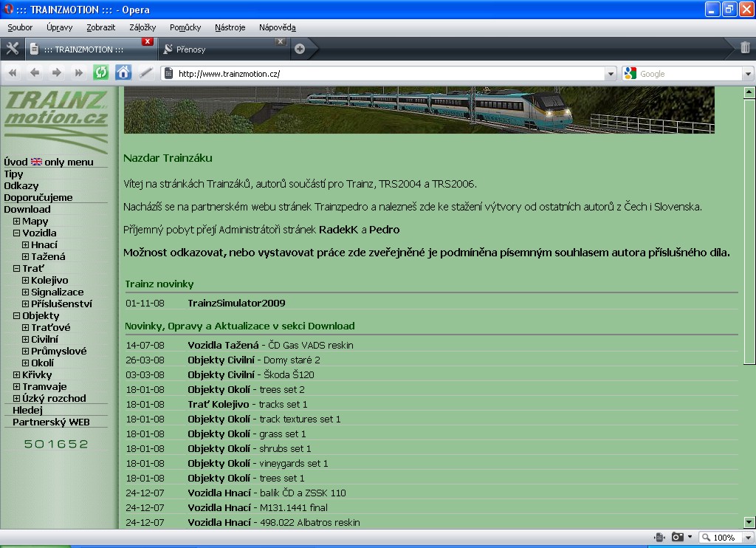Expand the Tažená tree node
This screenshot has width=756, height=548.
pos(26,256)
